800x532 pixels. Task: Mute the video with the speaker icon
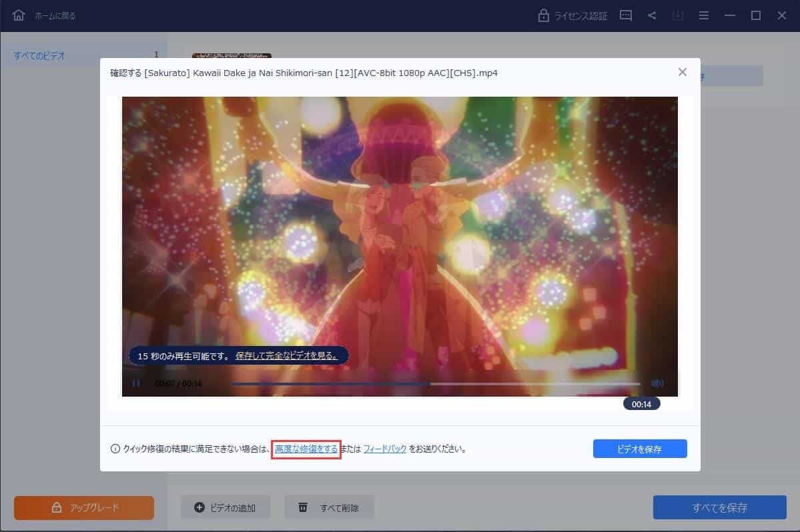[x=657, y=383]
